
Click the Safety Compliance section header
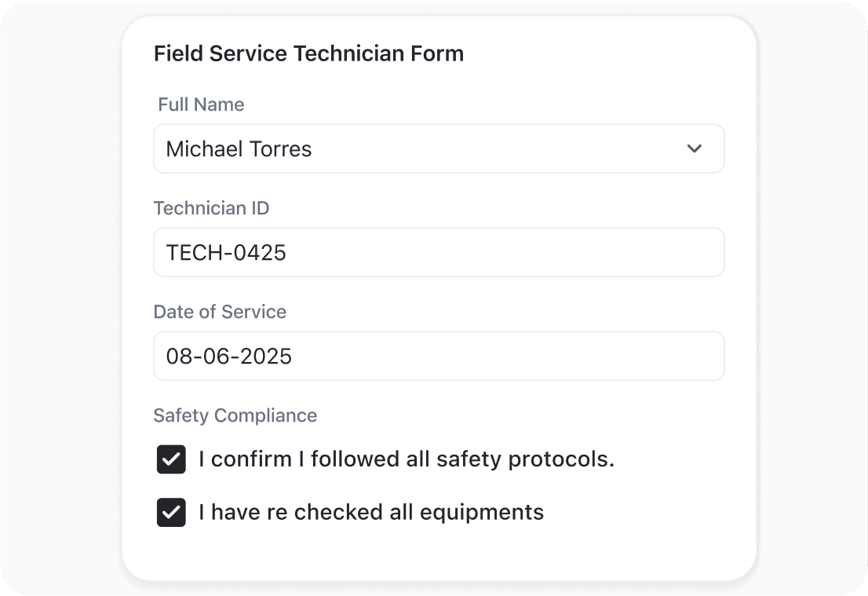point(235,415)
